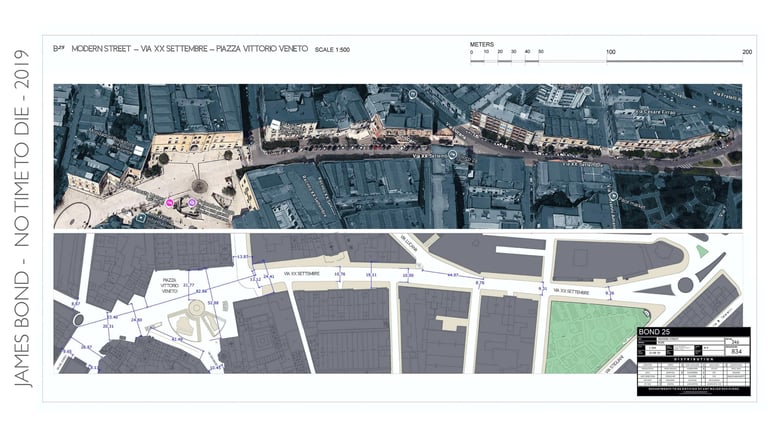Click the left 'VIA XX SETTEMBRE' plan label
The height and width of the screenshot is (436, 768).
pyautogui.click(x=302, y=274)
